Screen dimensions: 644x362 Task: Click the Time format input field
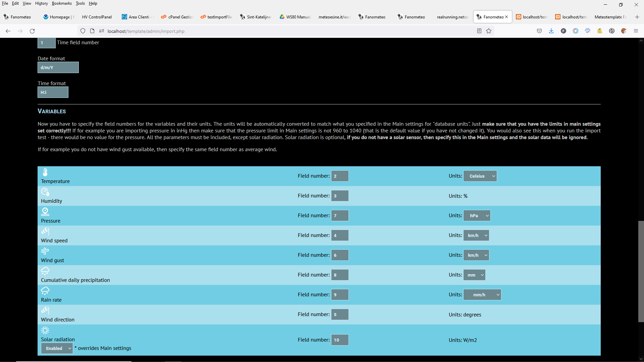tap(53, 92)
